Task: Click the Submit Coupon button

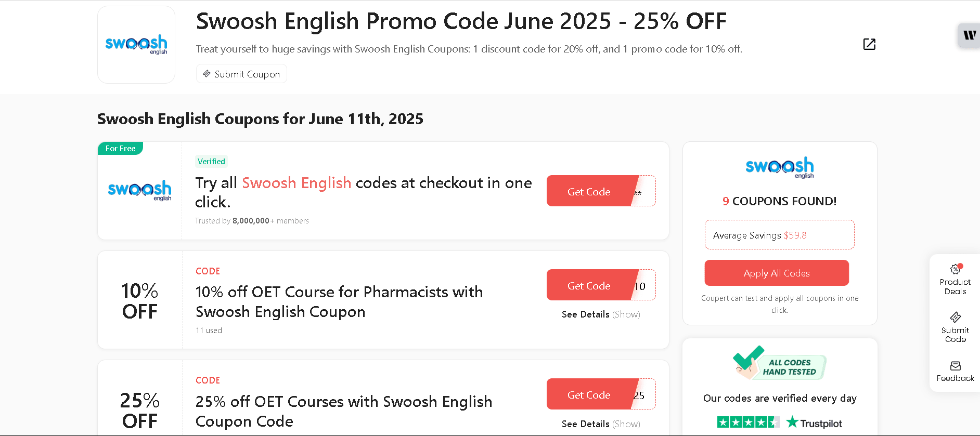Action: pos(241,74)
